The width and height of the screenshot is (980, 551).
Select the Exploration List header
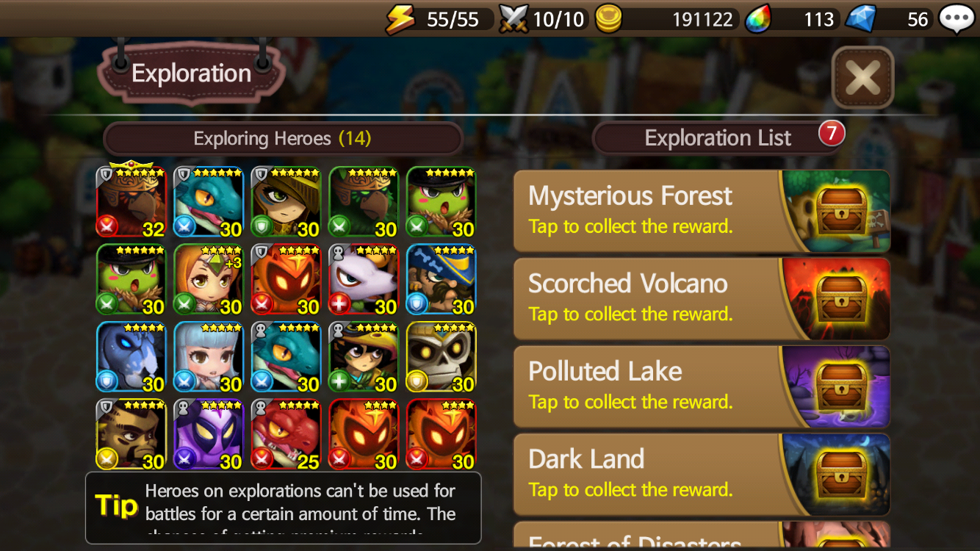pos(718,138)
